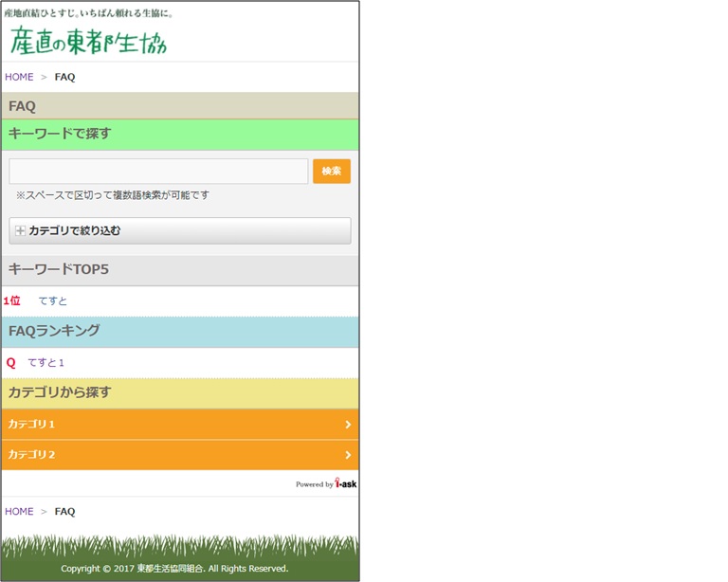Select the カテゴリ２ label text
Screen dimensions: 728x582
[x=32, y=455]
